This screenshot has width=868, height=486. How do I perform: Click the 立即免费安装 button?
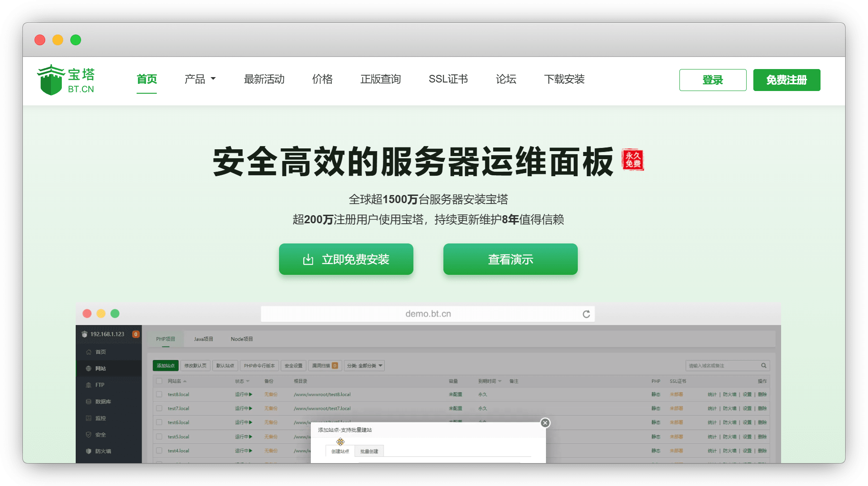[x=346, y=259]
